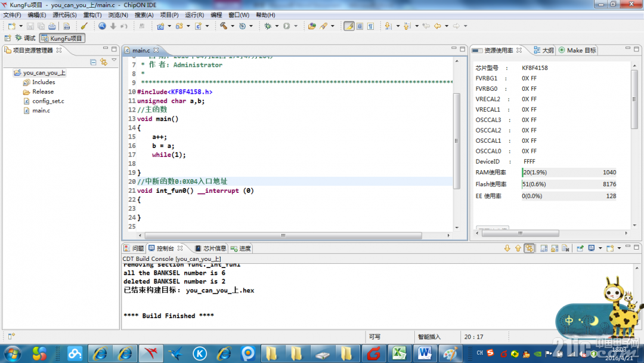Open the 运行(R) menu

tap(194, 15)
